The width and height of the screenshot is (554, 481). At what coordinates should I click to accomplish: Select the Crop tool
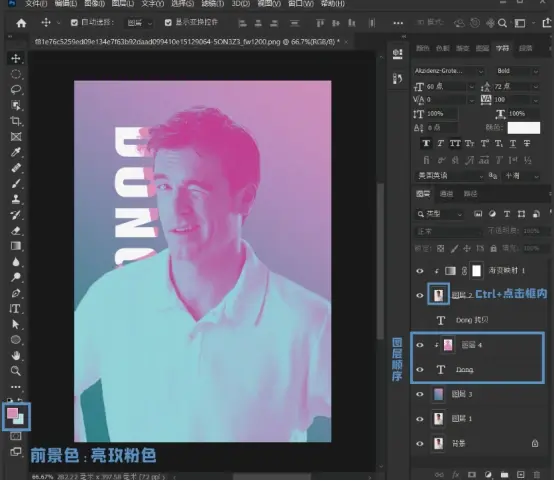16,121
